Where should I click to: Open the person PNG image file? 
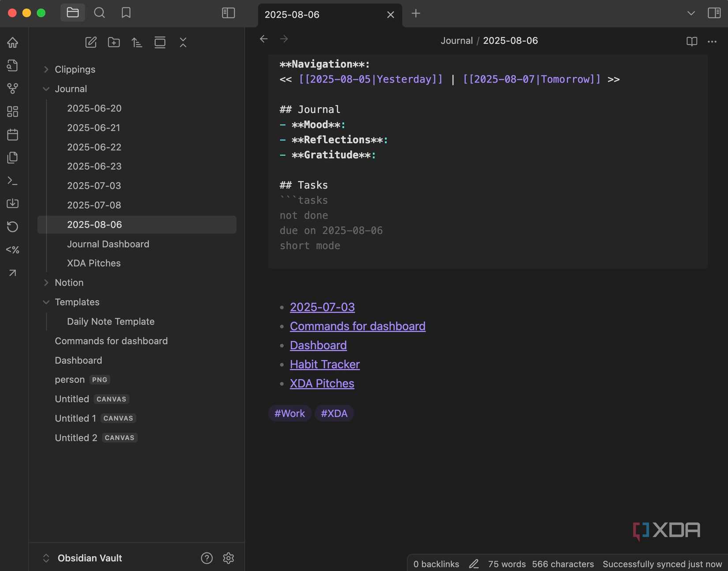(82, 380)
